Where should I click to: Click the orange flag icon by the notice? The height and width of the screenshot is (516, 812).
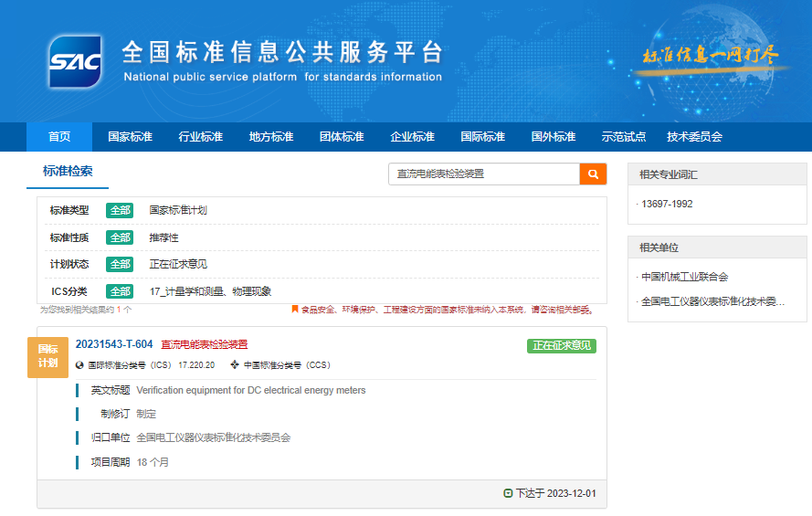tap(295, 310)
